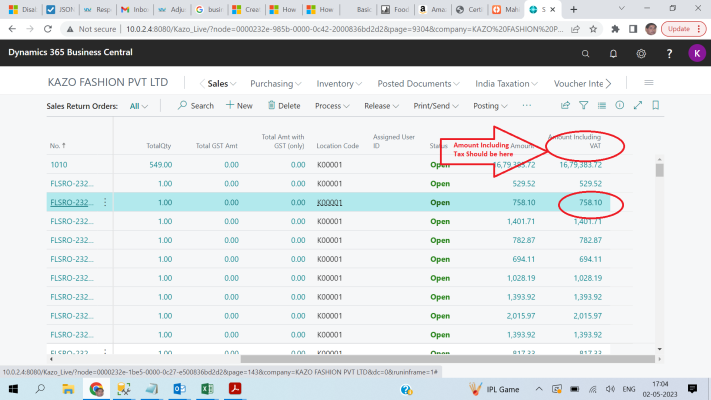Open Business Central search magnifier icon
This screenshot has height=400, width=711.
(585, 54)
